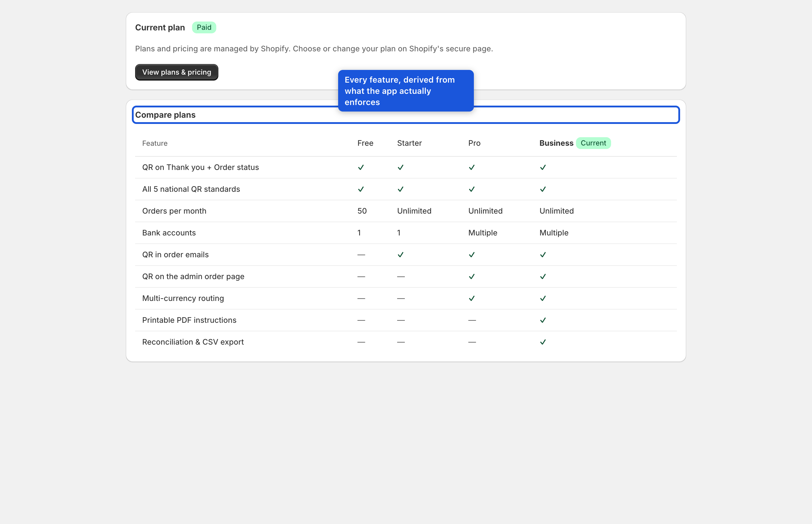Viewport: 812px width, 524px height.
Task: Click 'Printable PDF instructions' row label
Action: pos(189,320)
